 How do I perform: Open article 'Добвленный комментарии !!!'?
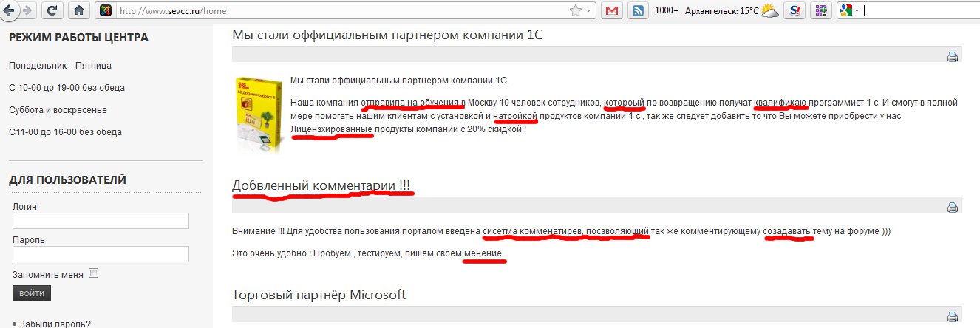[321, 185]
